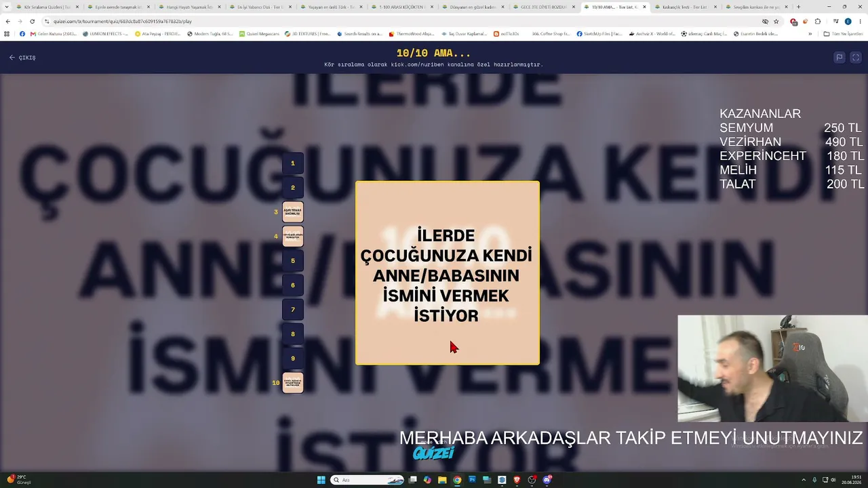Open the Quixel Megascans bookmark
This screenshot has width=868, height=488.
coord(259,33)
